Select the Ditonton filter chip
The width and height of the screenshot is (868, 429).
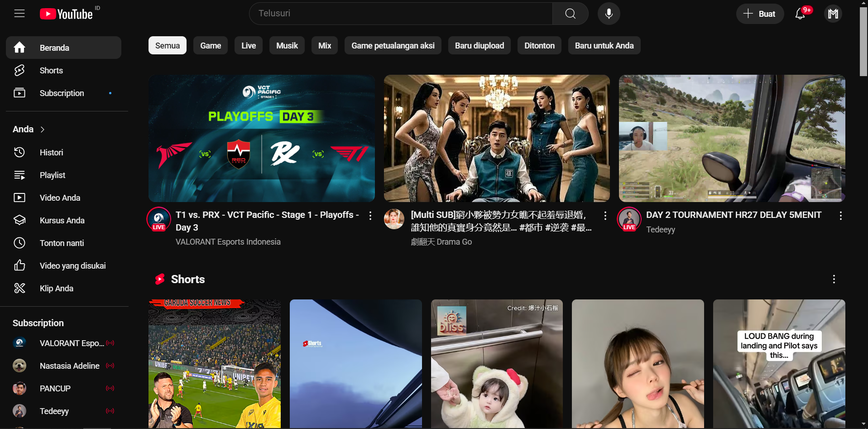pos(539,45)
